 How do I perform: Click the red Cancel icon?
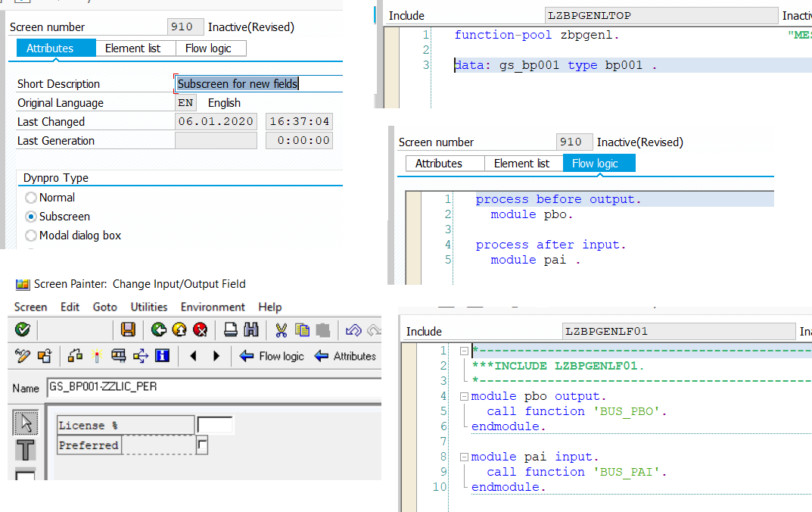tap(200, 329)
